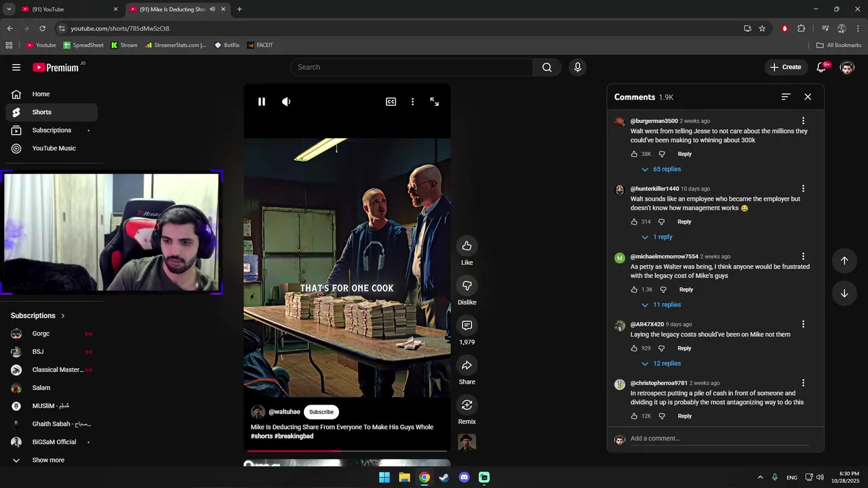Screen dimensions: 868x488
Task: Click the comments icon showing 1,979
Action: tap(467, 325)
